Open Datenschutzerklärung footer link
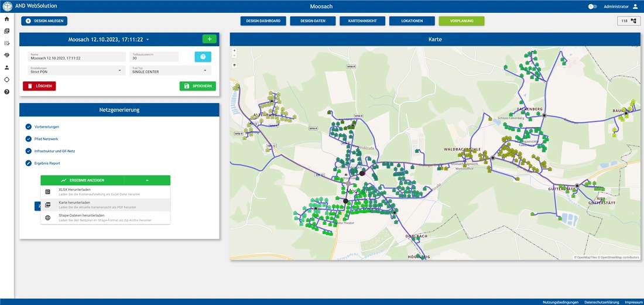The width and height of the screenshot is (644, 305). 602,301
